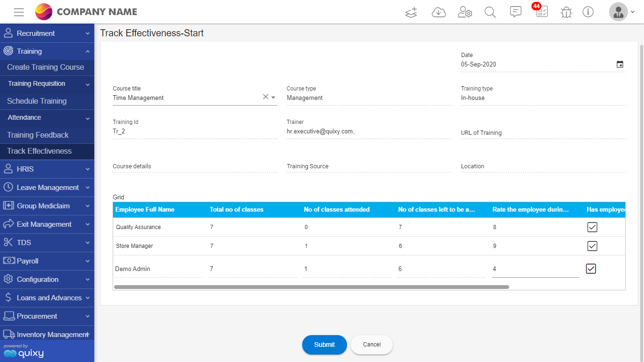The height and width of the screenshot is (362, 644).
Task: Click the Payroll money icon
Action: click(x=8, y=261)
